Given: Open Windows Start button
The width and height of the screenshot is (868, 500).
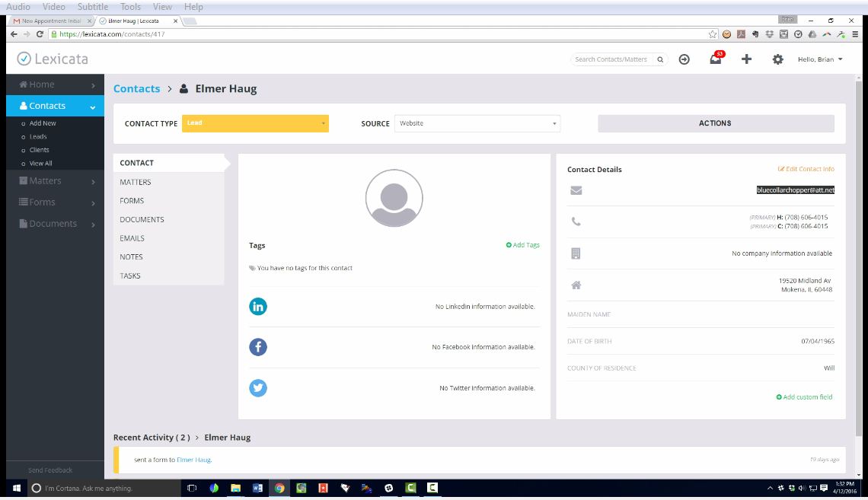Looking at the screenshot, I should [17, 488].
